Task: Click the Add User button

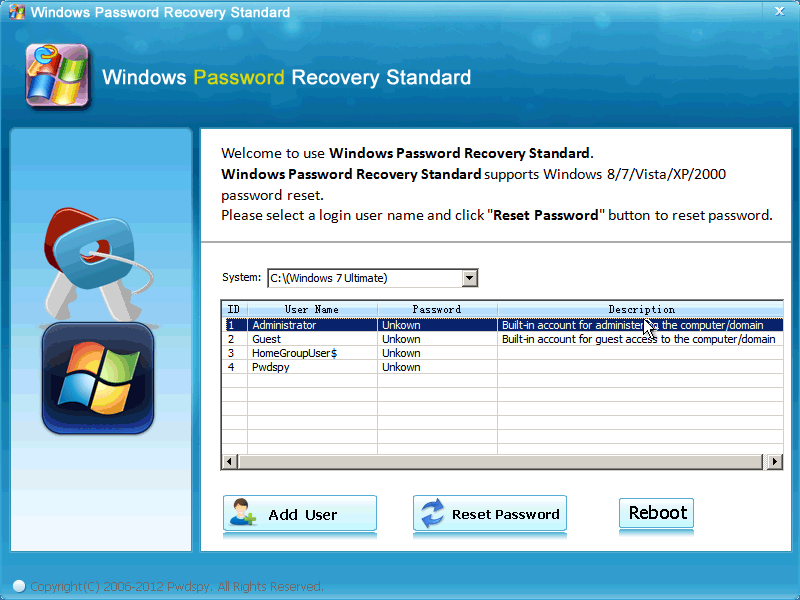Action: click(x=299, y=514)
